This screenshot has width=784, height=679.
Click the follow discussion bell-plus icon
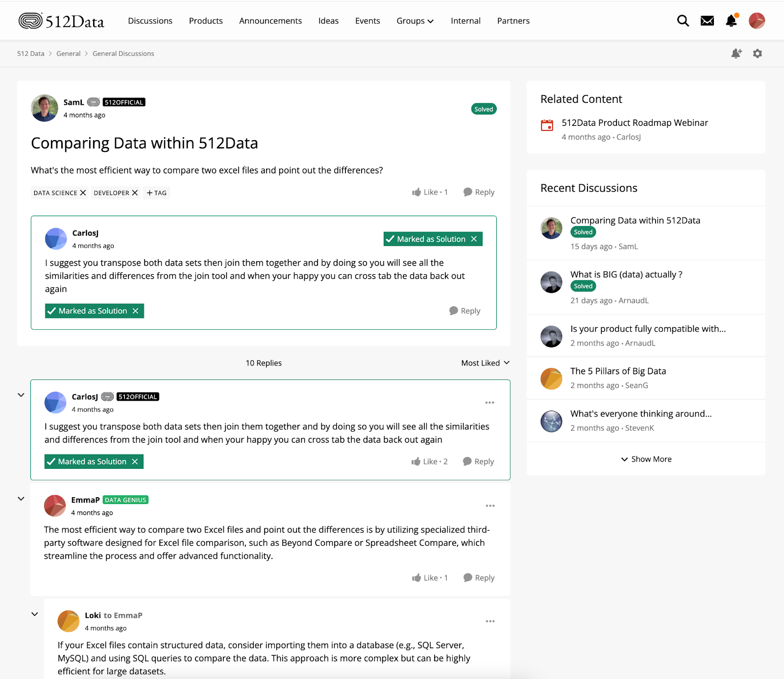pos(736,53)
